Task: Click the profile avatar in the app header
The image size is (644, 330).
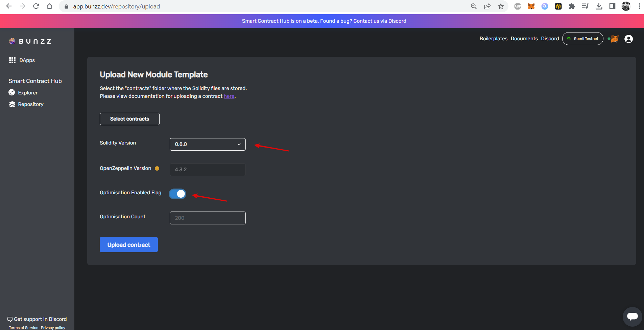Action: [x=629, y=39]
